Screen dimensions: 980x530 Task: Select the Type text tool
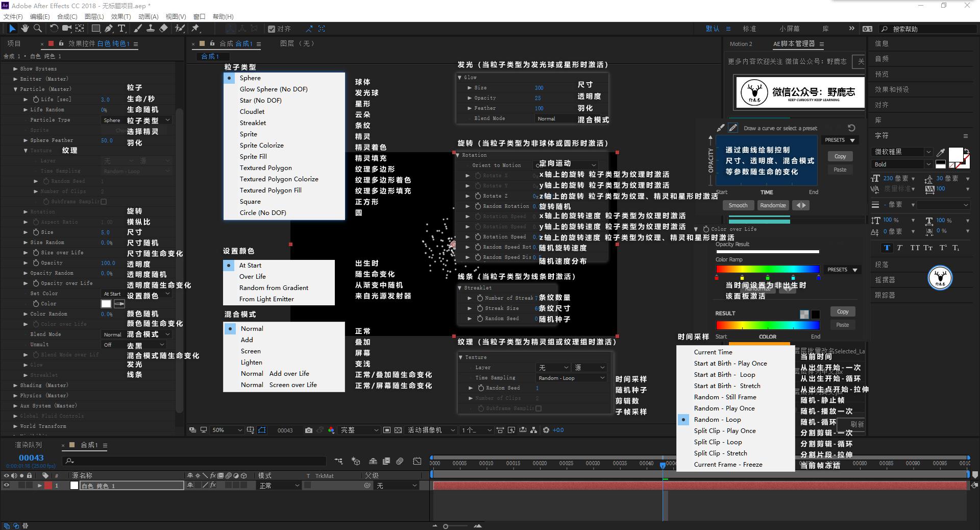point(121,29)
